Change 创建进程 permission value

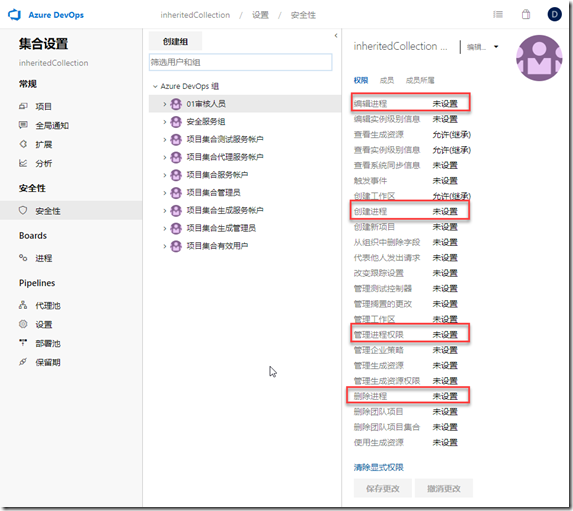445,212
